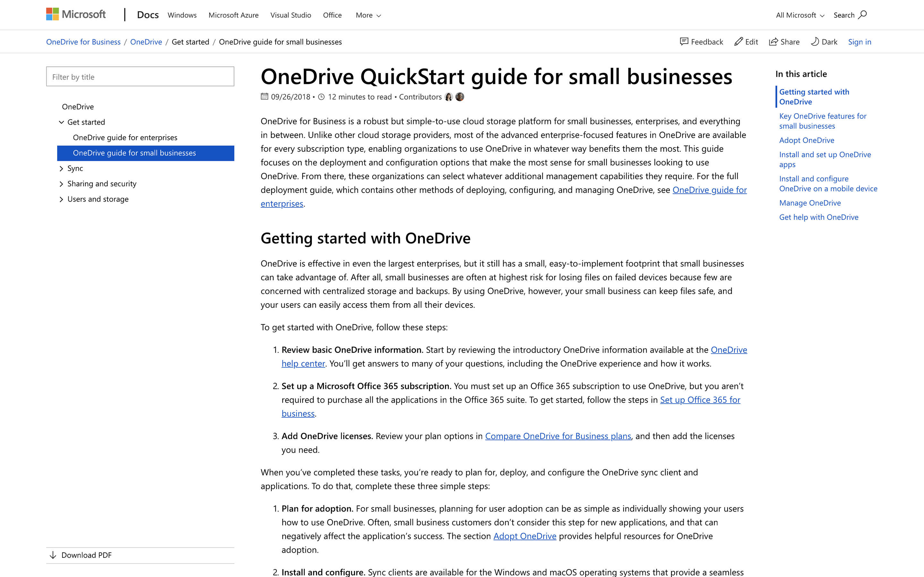Expand the Sync tree item
This screenshot has height=577, width=924.
(61, 168)
